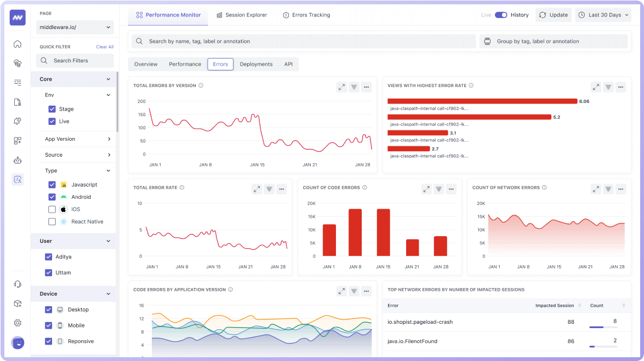Image resolution: width=644 pixels, height=361 pixels.
Task: Open settings gear in left sidebar
Action: coord(18,323)
